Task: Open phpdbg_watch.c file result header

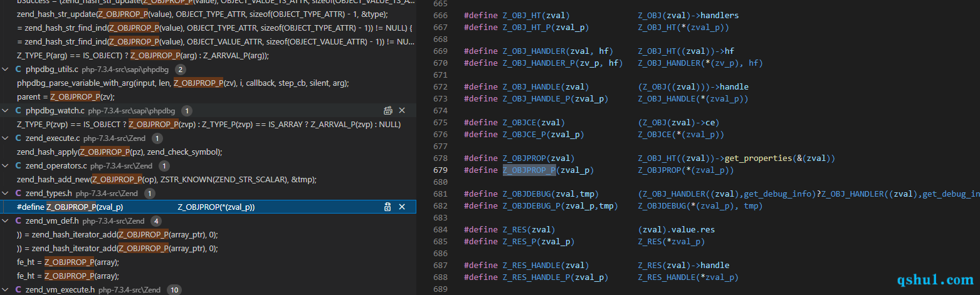Action: coord(208,110)
